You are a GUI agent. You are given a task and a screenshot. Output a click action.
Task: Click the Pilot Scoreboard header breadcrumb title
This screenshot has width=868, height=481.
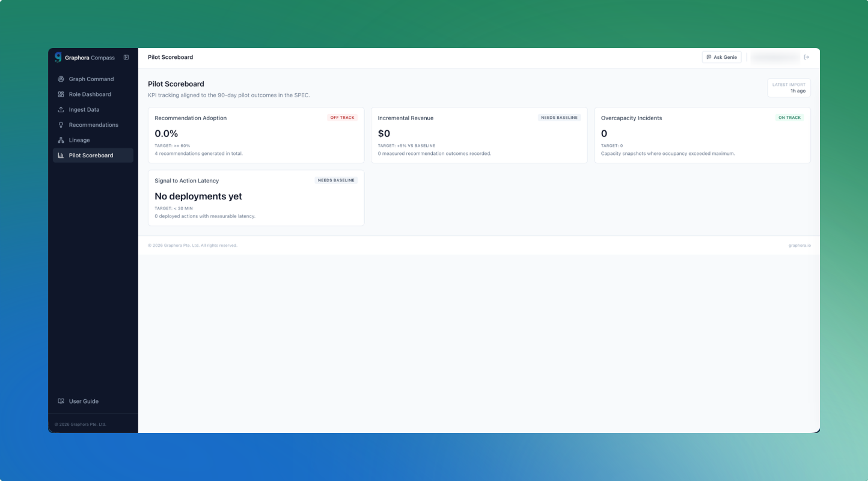coord(171,57)
